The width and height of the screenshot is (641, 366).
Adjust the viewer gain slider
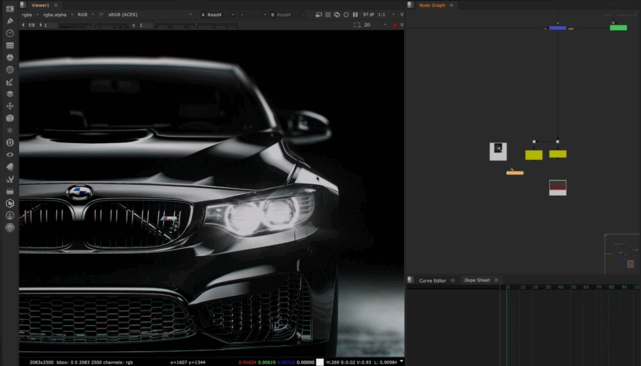pos(94,26)
